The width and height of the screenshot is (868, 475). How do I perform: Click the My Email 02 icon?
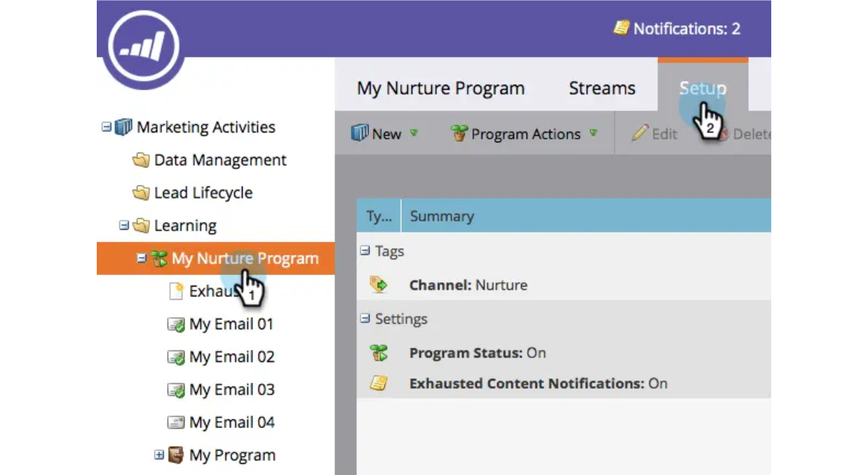176,357
